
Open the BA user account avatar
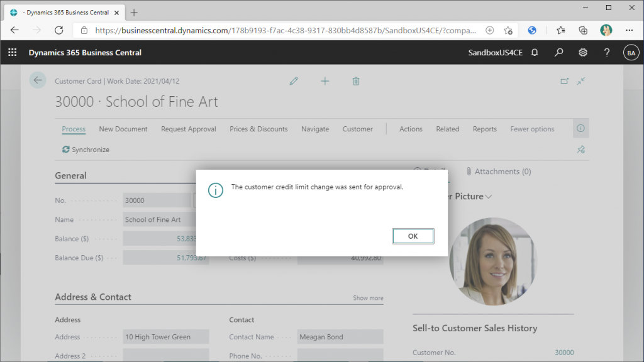pos(631,53)
